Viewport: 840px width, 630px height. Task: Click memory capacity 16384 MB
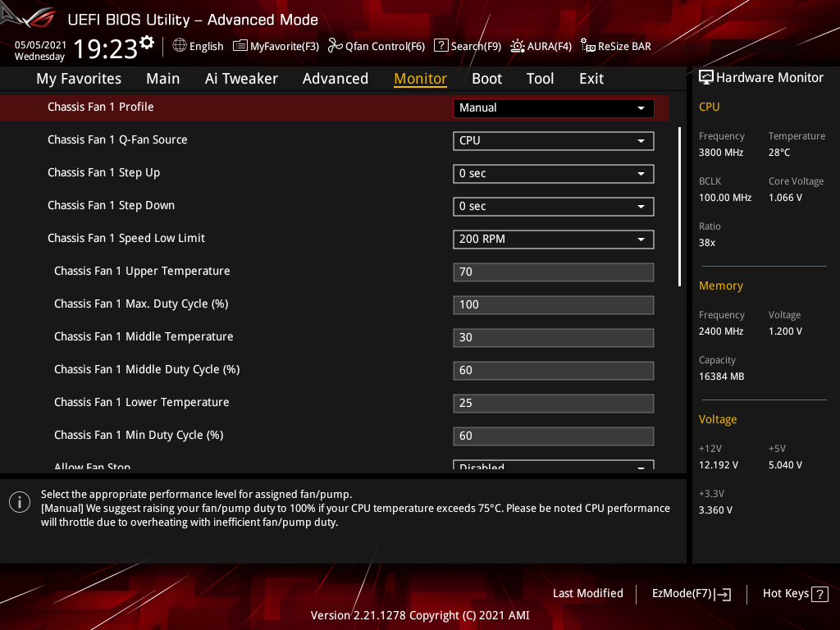pyautogui.click(x=721, y=377)
